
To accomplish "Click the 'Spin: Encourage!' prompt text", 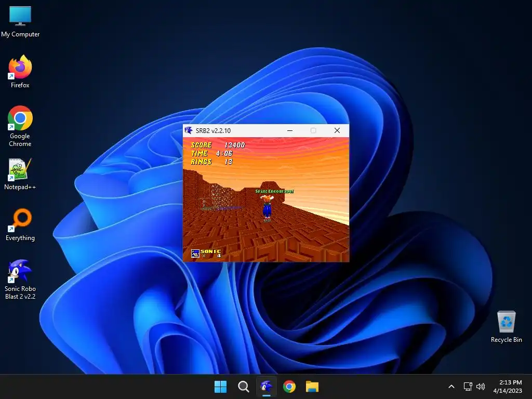I will (274, 191).
